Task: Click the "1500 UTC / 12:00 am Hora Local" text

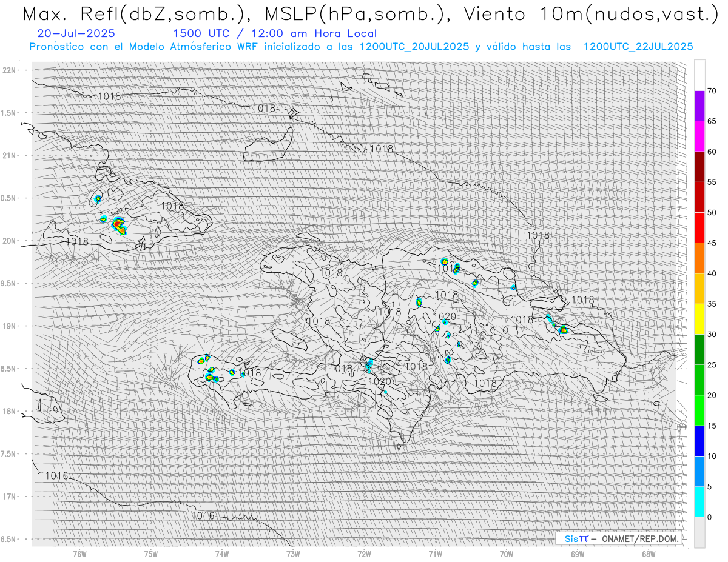Action: [275, 33]
